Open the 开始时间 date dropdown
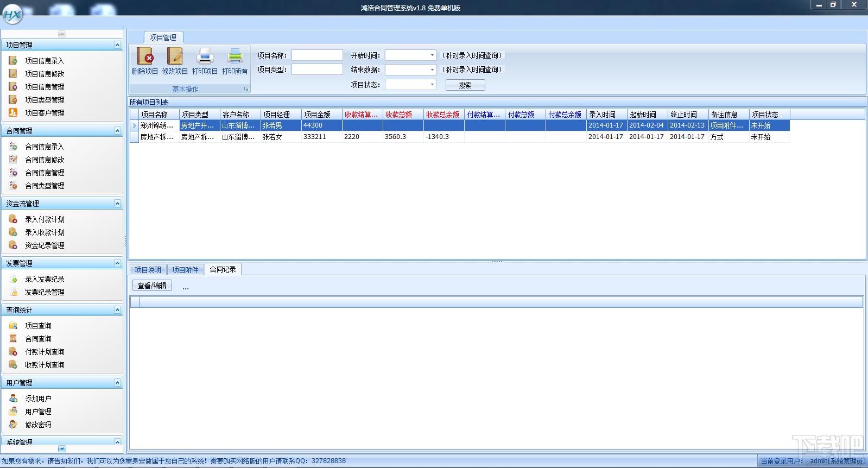868x468 pixels. tap(432, 55)
